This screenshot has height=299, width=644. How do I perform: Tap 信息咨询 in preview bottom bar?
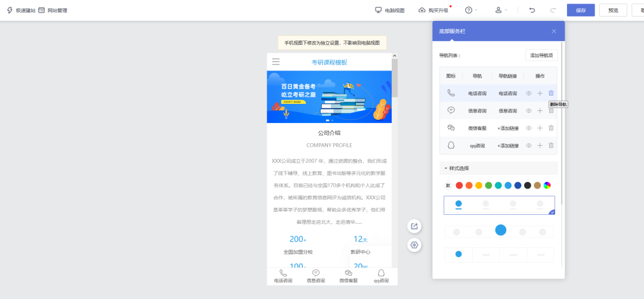click(316, 276)
